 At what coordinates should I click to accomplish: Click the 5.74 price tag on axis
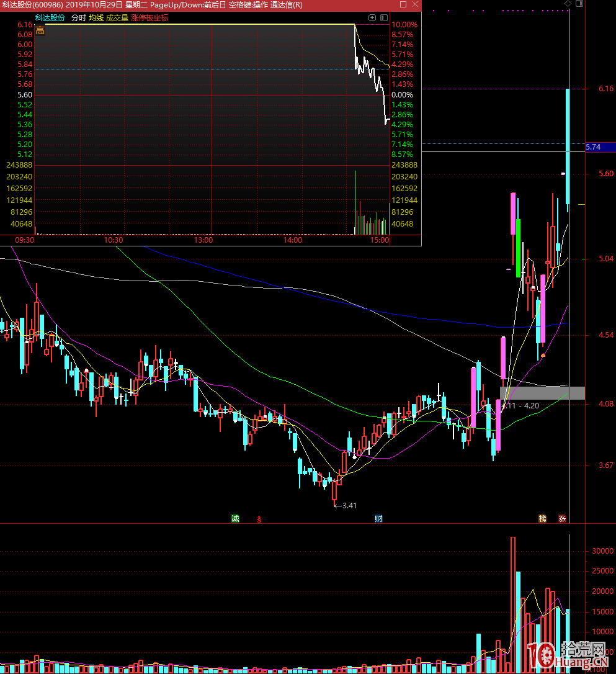click(600, 147)
